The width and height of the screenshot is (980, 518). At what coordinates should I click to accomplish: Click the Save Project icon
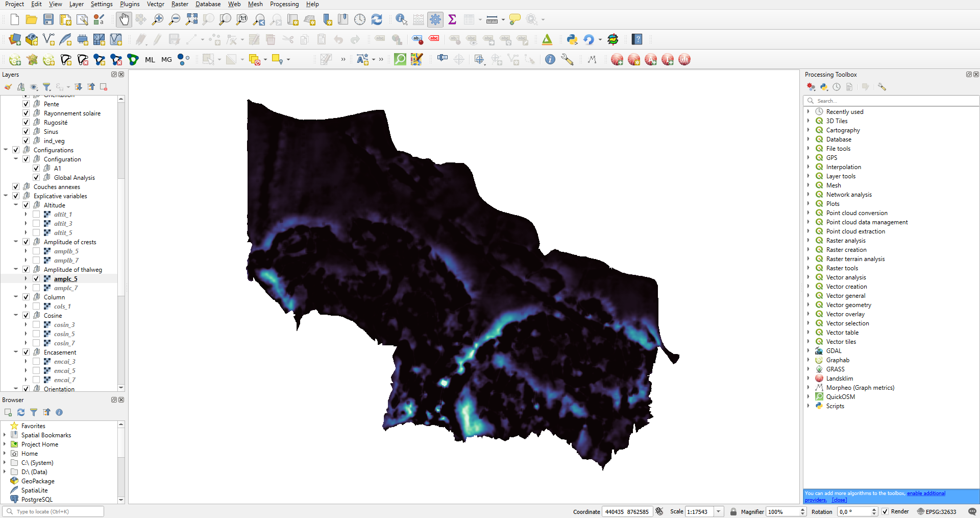pos(48,19)
